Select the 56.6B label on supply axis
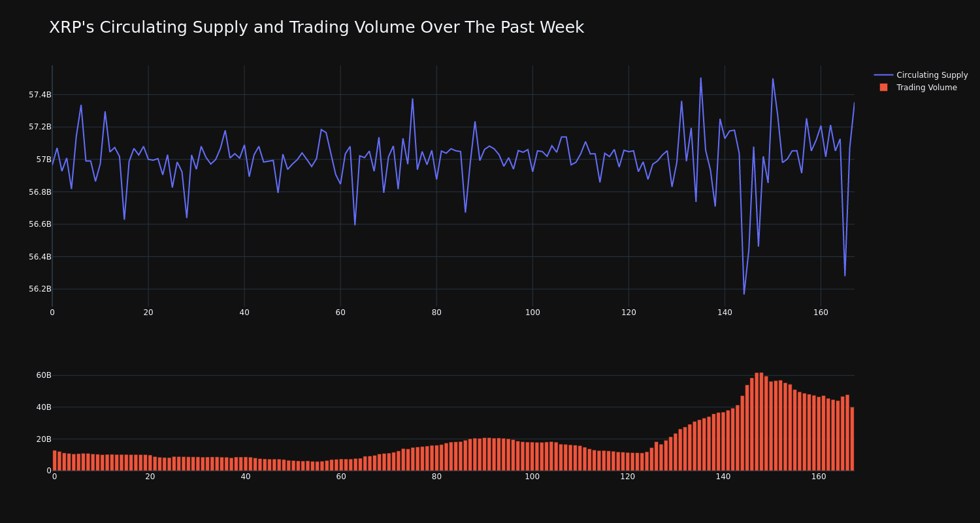This screenshot has height=523, width=980. pos(40,224)
